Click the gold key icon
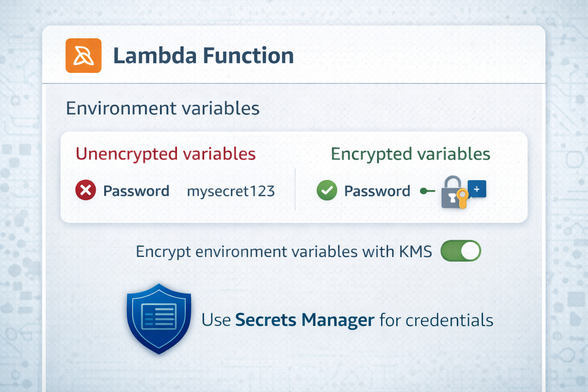The image size is (588, 392). [462, 199]
